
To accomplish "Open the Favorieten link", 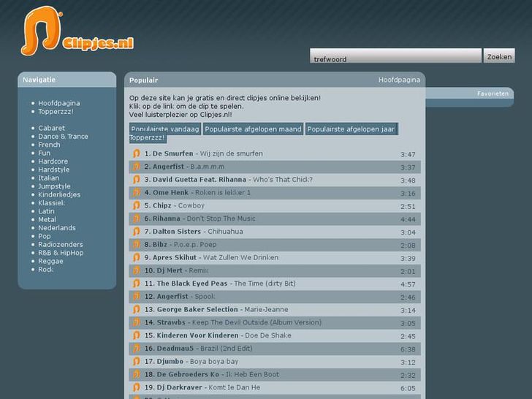I will coord(493,94).
